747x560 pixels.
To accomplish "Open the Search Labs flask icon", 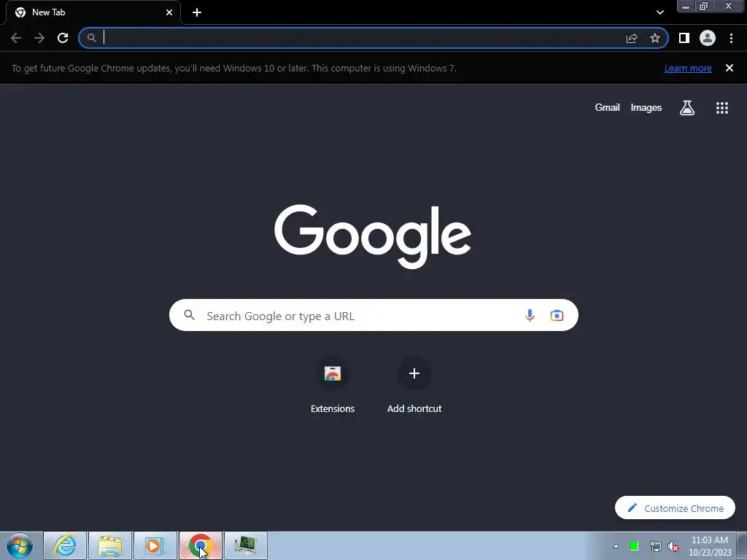I will pos(687,108).
